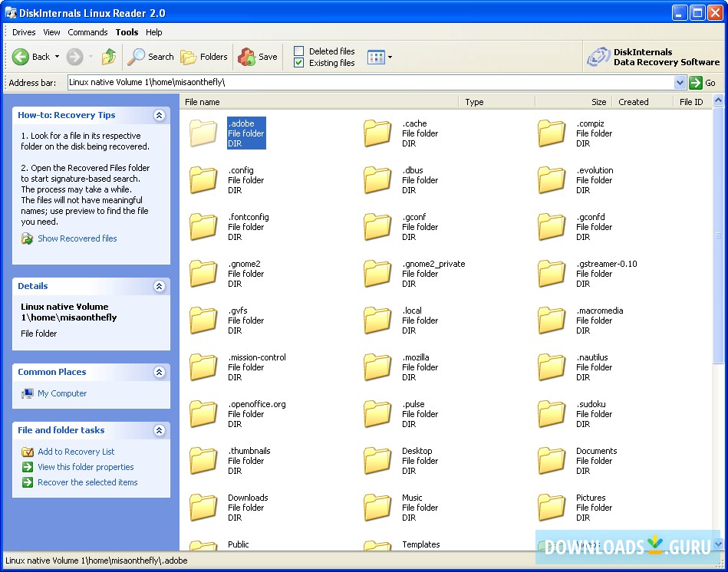Open the Drives menu
The image size is (728, 572).
tap(24, 32)
